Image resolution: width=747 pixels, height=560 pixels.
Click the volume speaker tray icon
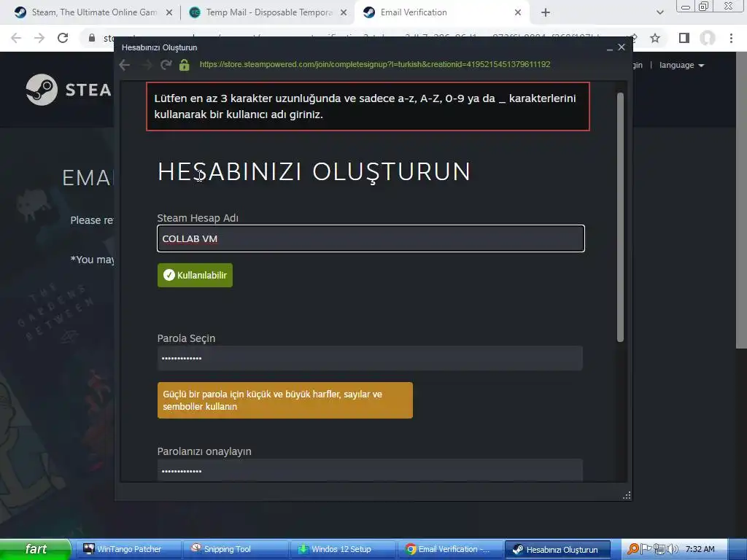[673, 549]
